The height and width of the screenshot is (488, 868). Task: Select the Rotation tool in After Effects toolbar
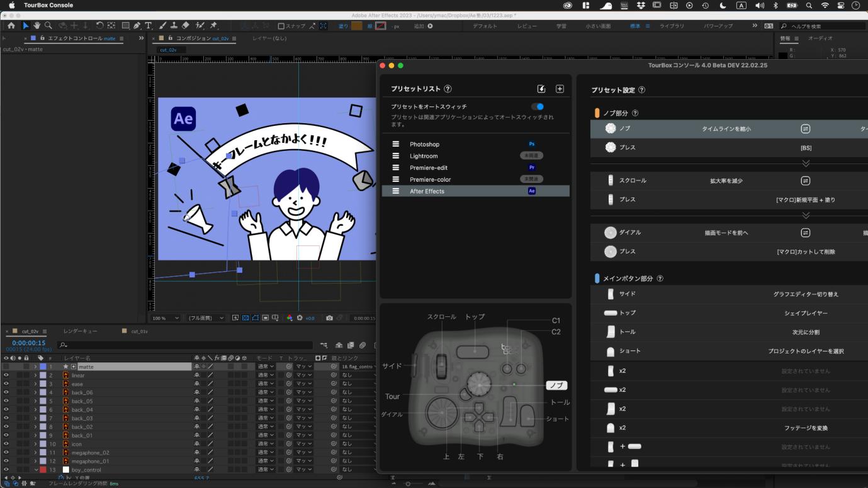(99, 26)
